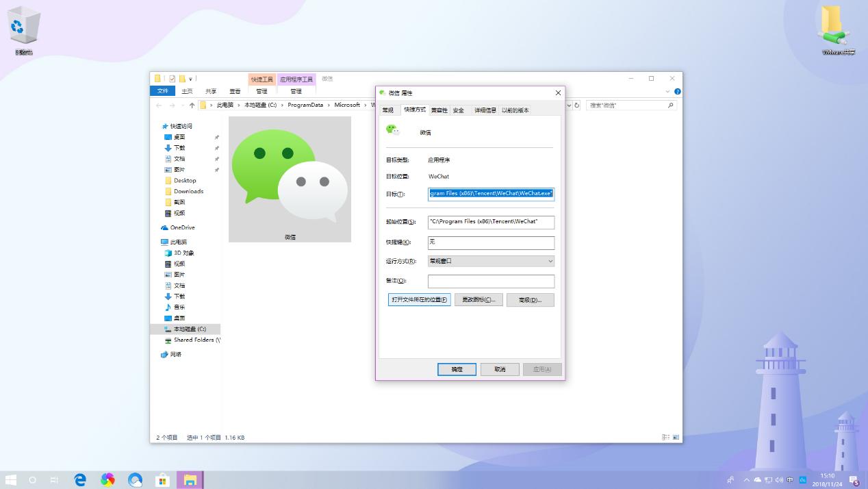Click the 高级 button

pos(530,300)
